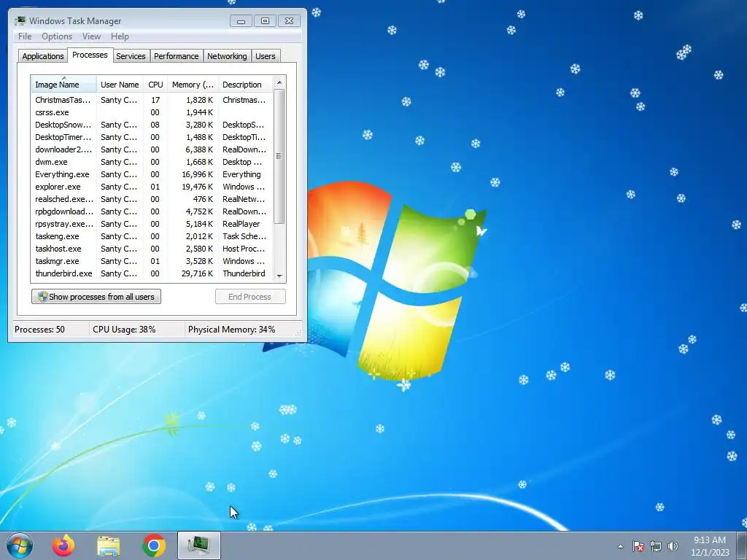The height and width of the screenshot is (560, 747).
Task: Select the thunderbird.exe process
Action: (152, 273)
